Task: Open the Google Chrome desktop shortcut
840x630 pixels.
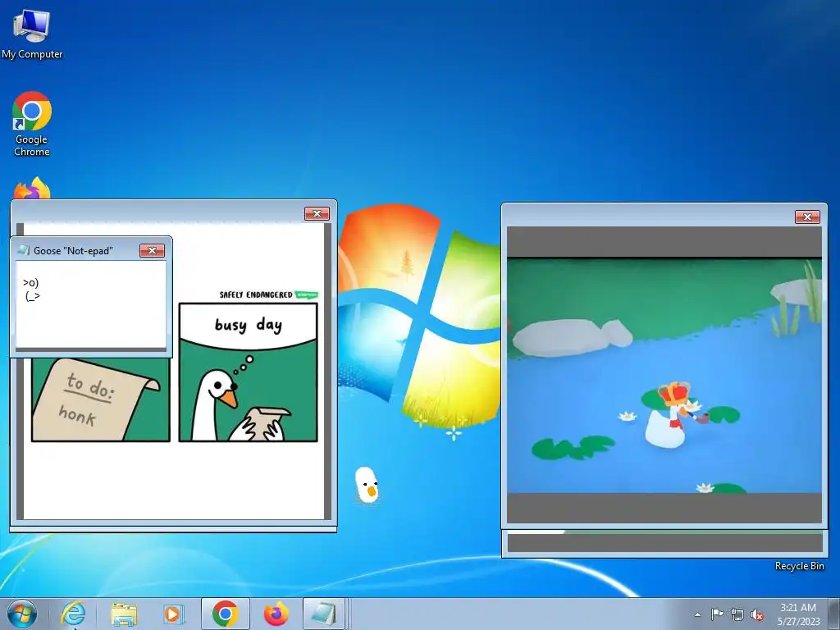Action: [32, 124]
